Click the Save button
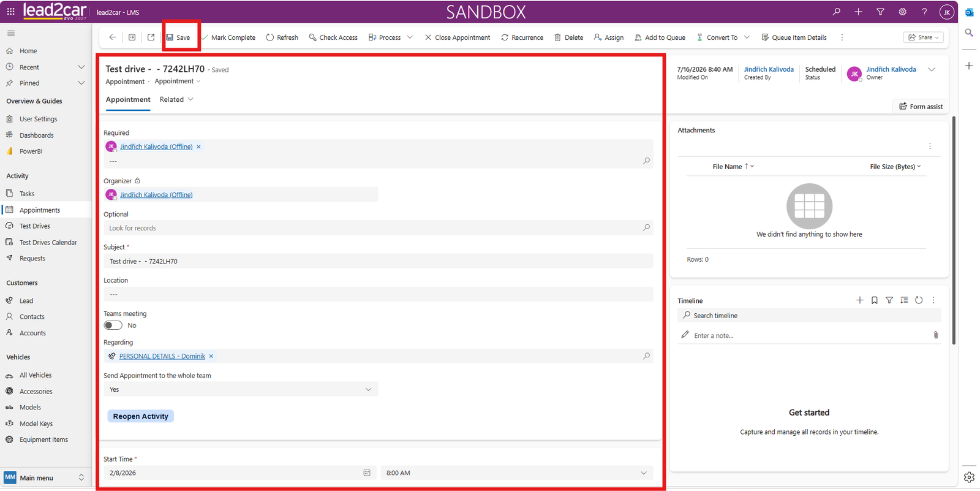Viewport: 980px width, 491px height. [178, 37]
